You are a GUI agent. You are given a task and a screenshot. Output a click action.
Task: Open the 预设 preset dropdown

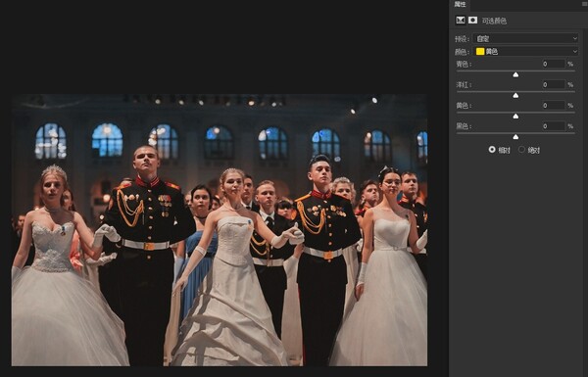[525, 38]
